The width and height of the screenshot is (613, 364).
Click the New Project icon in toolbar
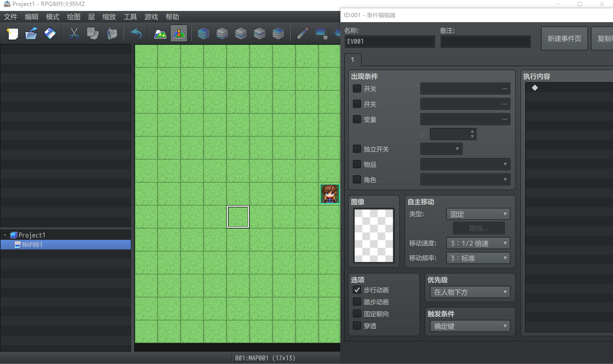[x=12, y=34]
